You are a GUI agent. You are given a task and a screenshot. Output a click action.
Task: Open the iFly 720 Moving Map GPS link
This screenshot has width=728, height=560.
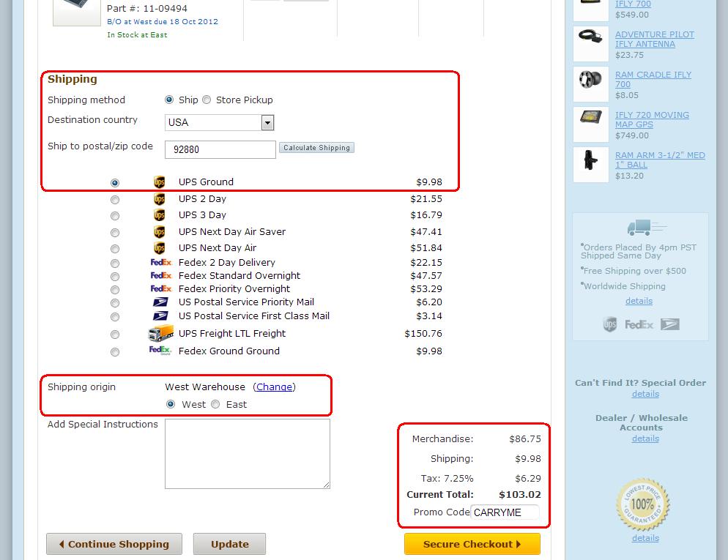point(652,120)
